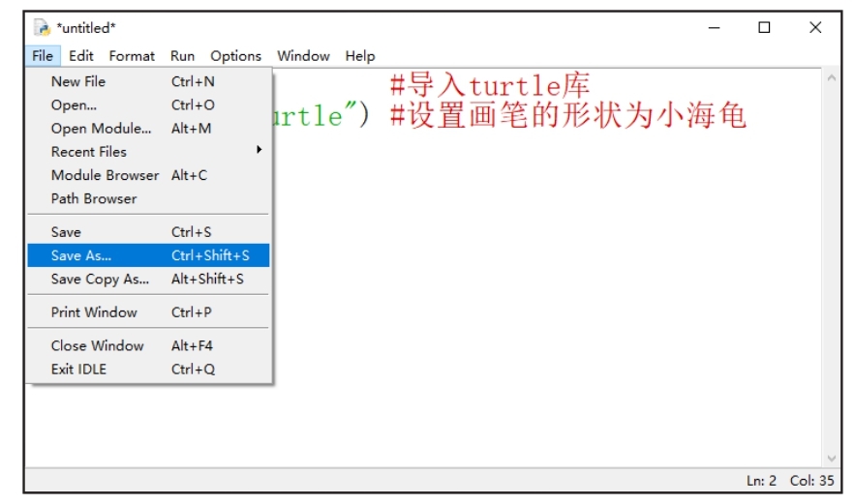Open the Module Browser
The image size is (855, 504).
148,175
